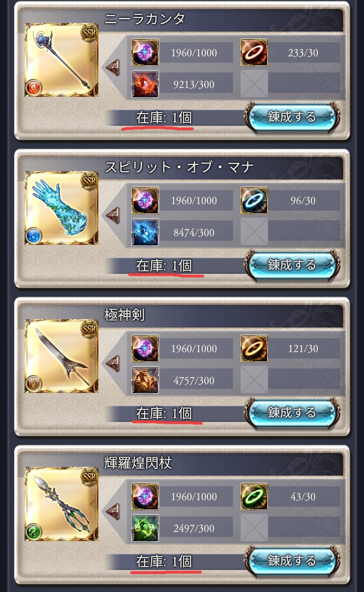
Task: Click 錬成する button for 極神剣
Action: coord(292,413)
